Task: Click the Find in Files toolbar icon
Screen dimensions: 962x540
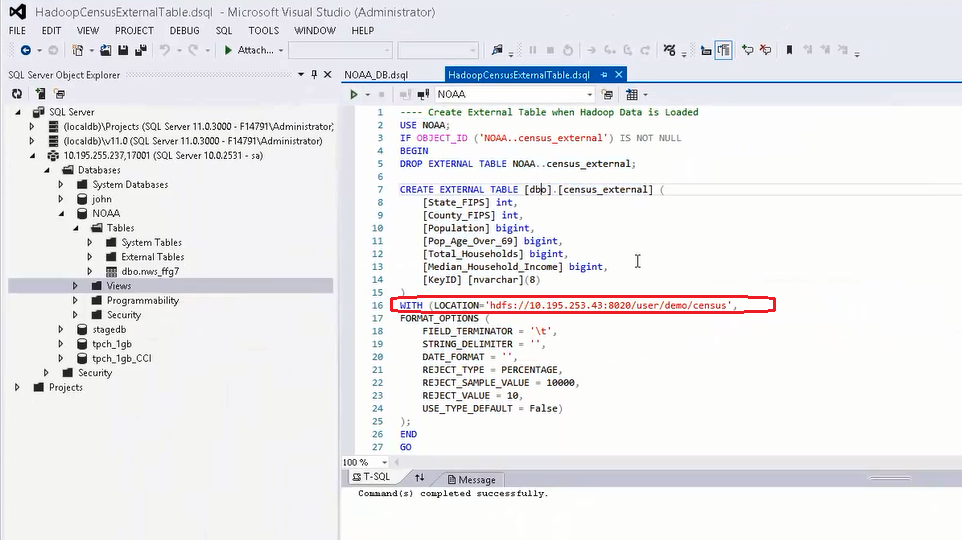Action: pos(497,50)
